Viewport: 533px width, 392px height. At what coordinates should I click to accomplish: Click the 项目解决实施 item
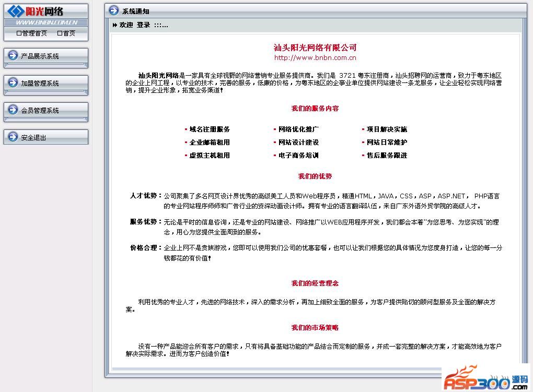pos(387,129)
